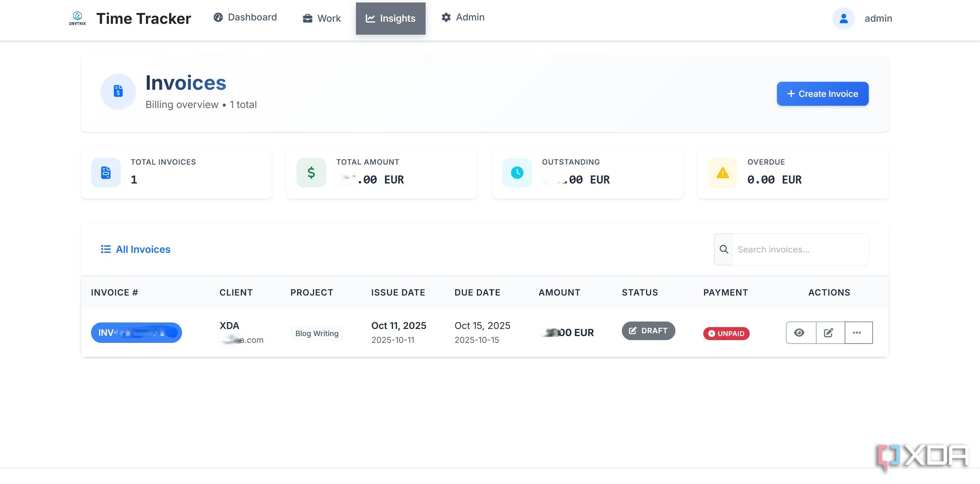The image size is (980, 484).
Task: Click the Invoice # column header
Action: [x=115, y=292]
